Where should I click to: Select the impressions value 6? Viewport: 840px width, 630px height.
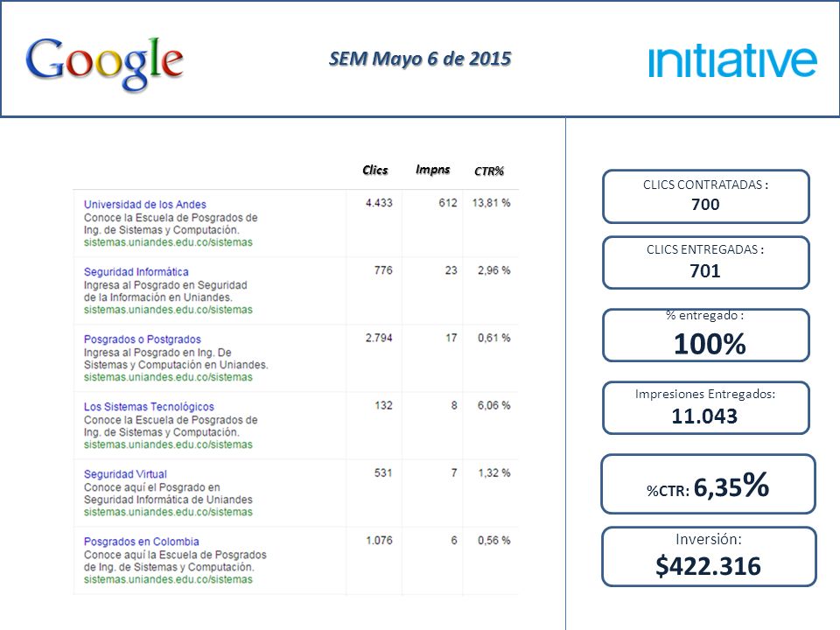click(454, 541)
